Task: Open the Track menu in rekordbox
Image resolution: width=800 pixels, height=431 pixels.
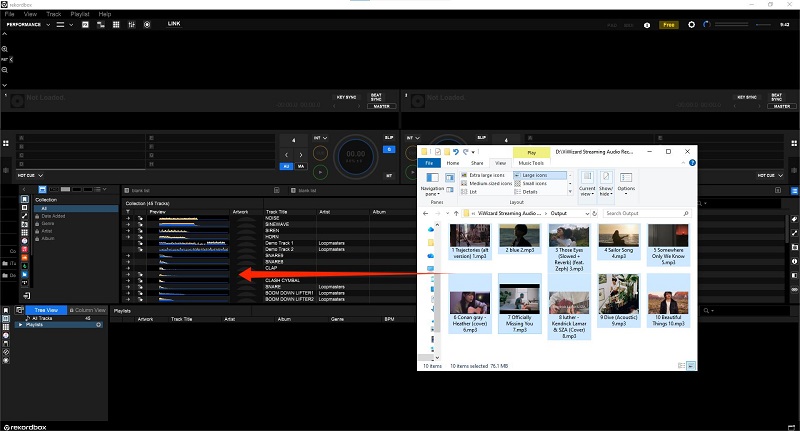Action: (x=54, y=14)
